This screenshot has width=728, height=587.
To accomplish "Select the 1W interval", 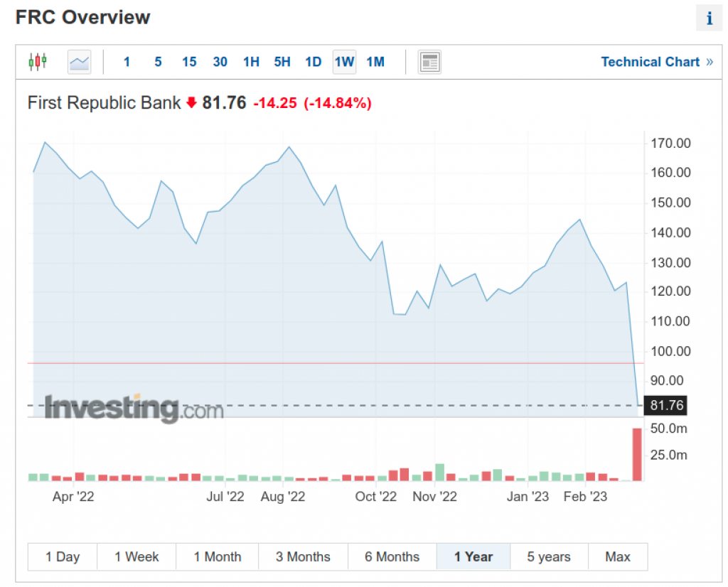I will coord(345,62).
